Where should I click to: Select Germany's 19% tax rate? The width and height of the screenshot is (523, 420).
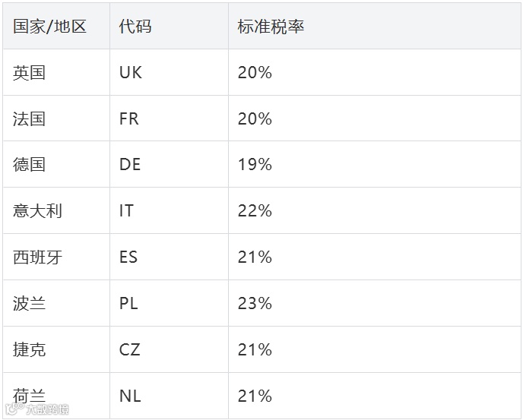point(255,164)
